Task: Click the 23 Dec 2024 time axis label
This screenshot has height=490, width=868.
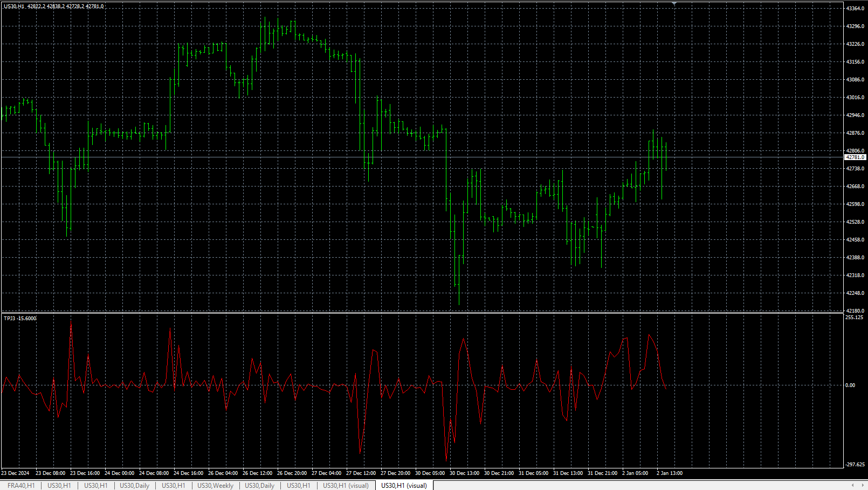Action: 15,473
